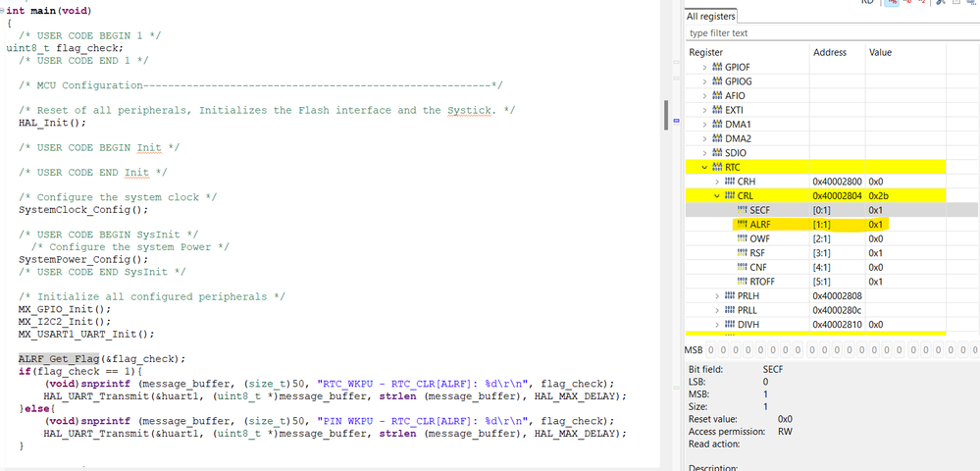
Task: Collapse the RTC peripheral node
Action: [x=705, y=167]
